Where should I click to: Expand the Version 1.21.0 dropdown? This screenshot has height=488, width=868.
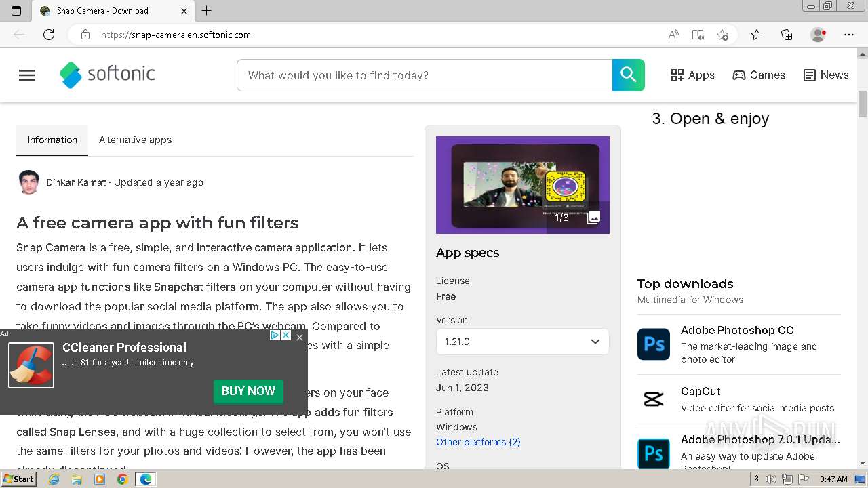523,342
